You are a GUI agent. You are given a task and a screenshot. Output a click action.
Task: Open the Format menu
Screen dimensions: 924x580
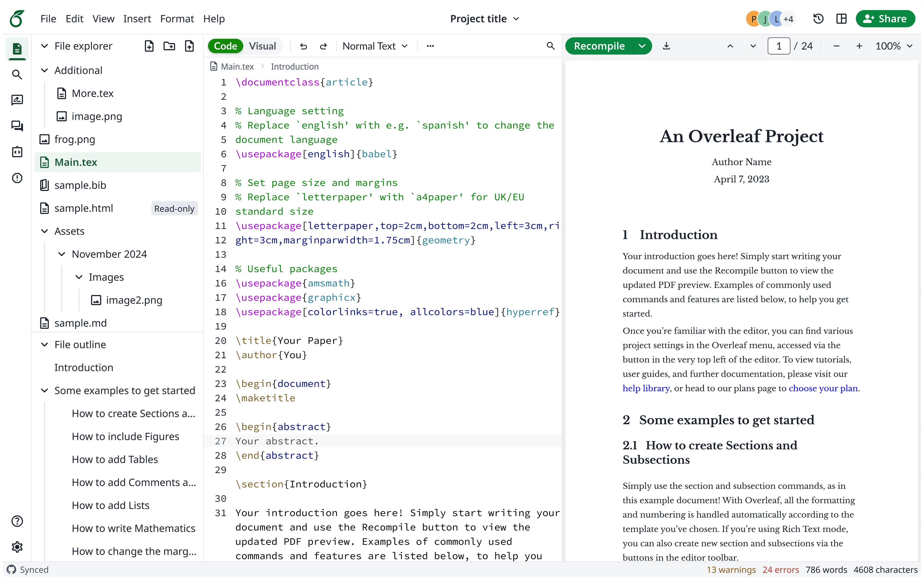(x=177, y=18)
